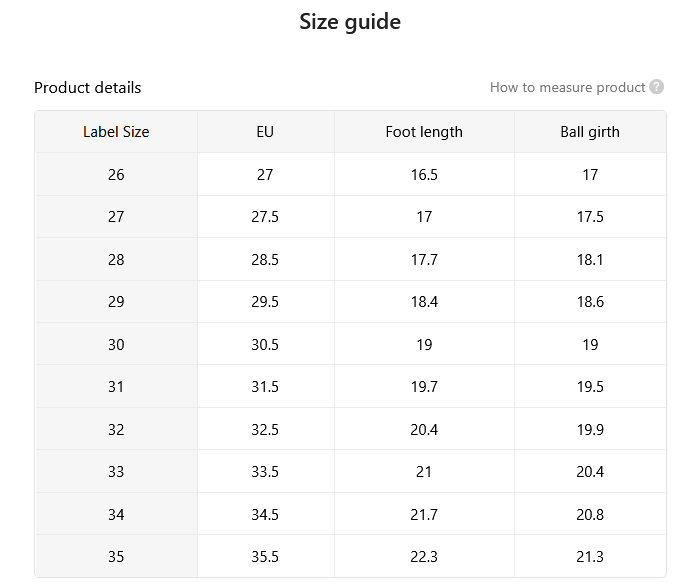This screenshot has width=677, height=583.
Task: Click the EU 28.5 cell
Action: coord(265,260)
